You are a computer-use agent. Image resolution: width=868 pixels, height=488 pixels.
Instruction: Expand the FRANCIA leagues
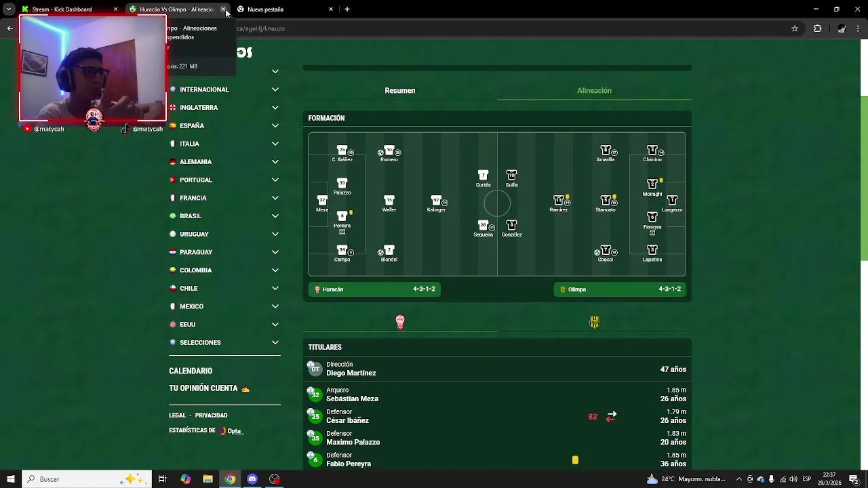tap(275, 198)
